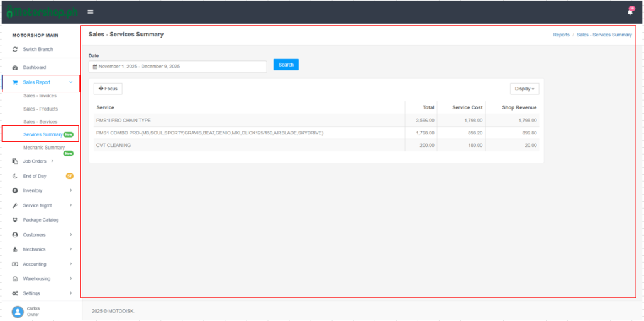Open Sales - Invoices report
Screen dimensions: 644x321
coord(40,96)
